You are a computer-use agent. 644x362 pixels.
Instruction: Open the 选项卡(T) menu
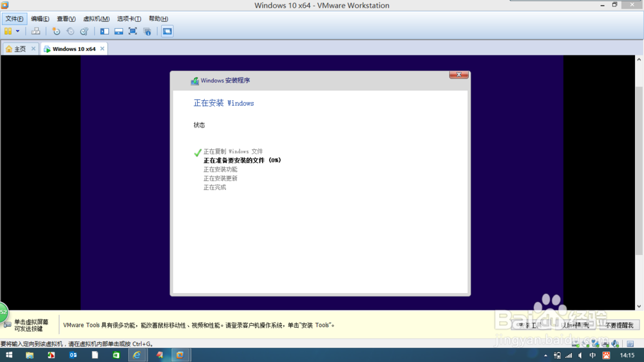click(x=129, y=19)
